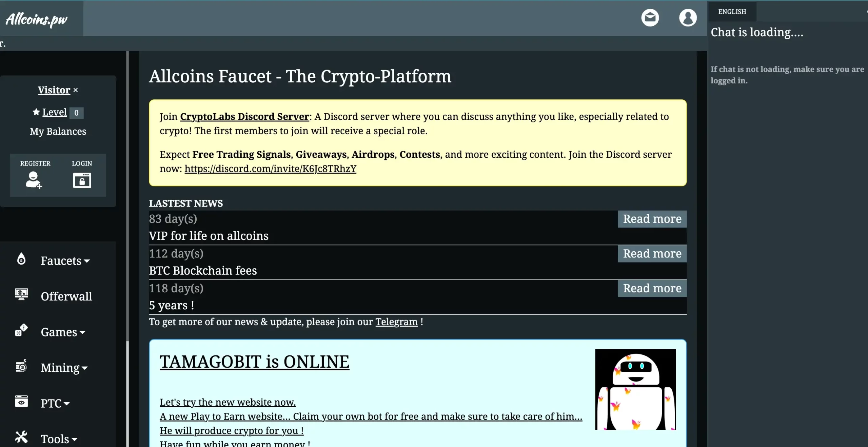Image resolution: width=868 pixels, height=447 pixels.
Task: Expand the Faucets dropdown menu
Action: [64, 260]
